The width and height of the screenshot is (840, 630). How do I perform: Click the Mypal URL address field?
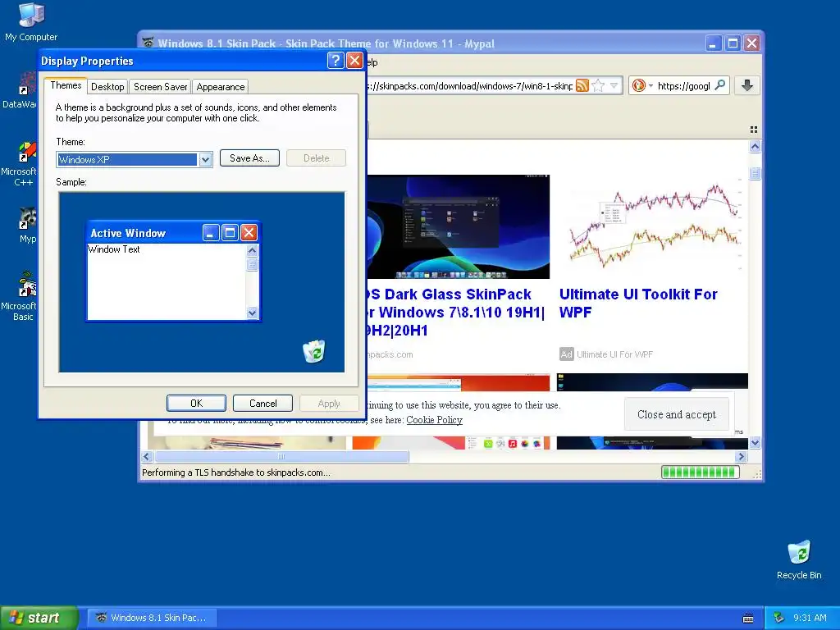tap(470, 85)
